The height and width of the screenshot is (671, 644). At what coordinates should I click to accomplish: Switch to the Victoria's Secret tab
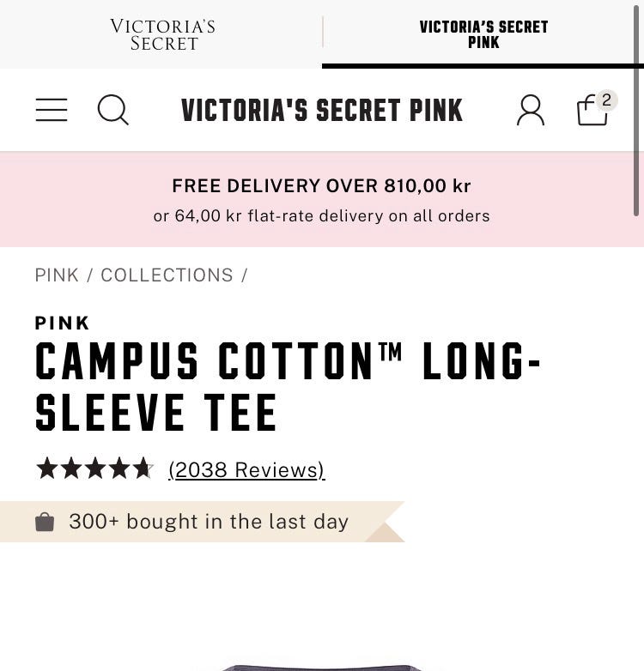(162, 34)
